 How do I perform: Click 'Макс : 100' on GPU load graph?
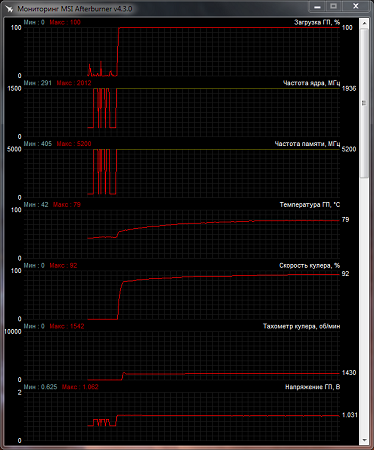[x=65, y=22]
